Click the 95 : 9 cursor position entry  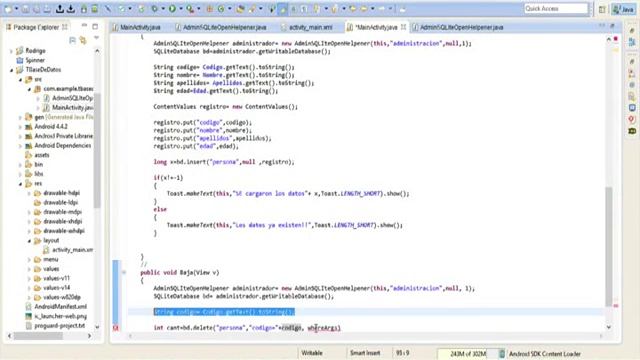coord(402,353)
